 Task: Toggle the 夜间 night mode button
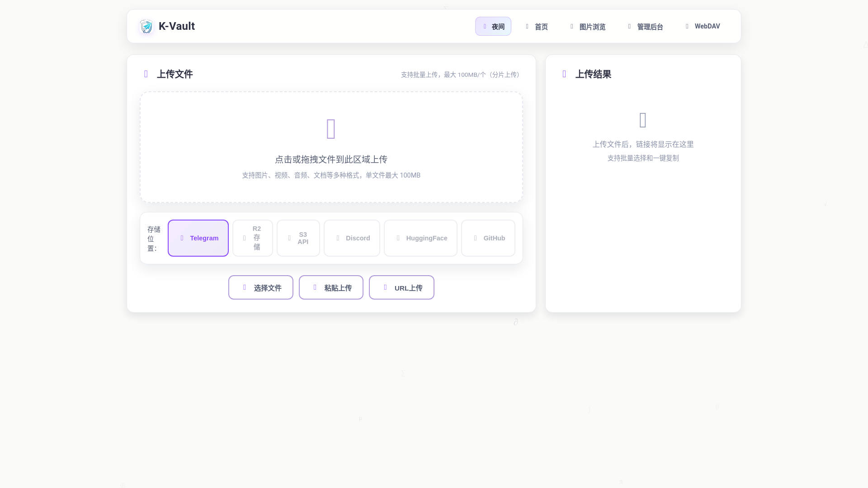pyautogui.click(x=493, y=26)
